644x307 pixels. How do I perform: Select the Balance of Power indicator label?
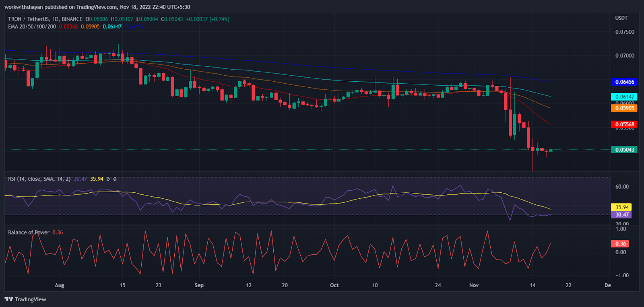coord(29,233)
